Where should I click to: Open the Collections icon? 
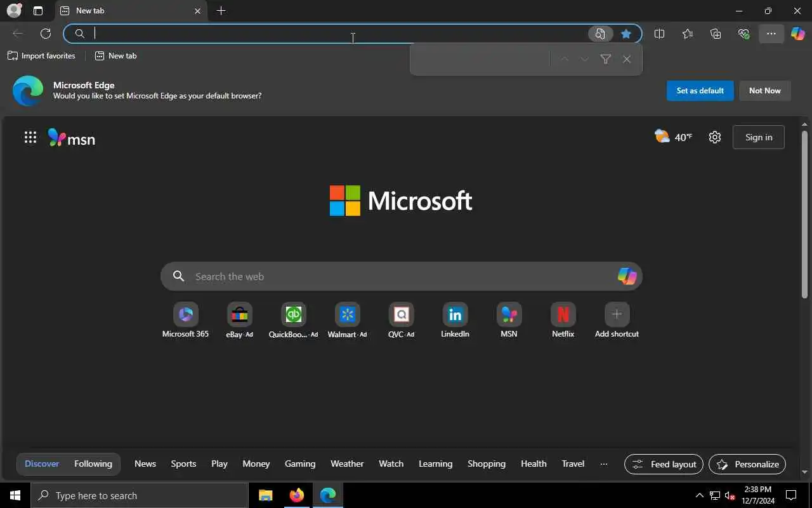coord(716,34)
